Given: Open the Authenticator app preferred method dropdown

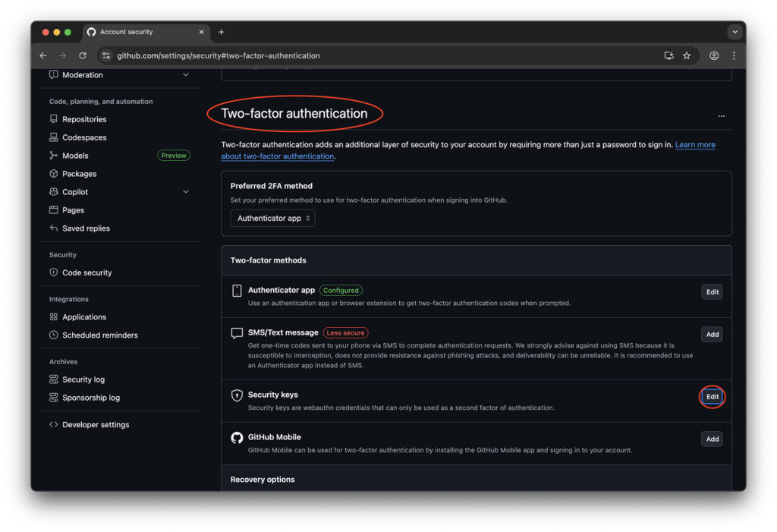Looking at the screenshot, I should point(272,218).
